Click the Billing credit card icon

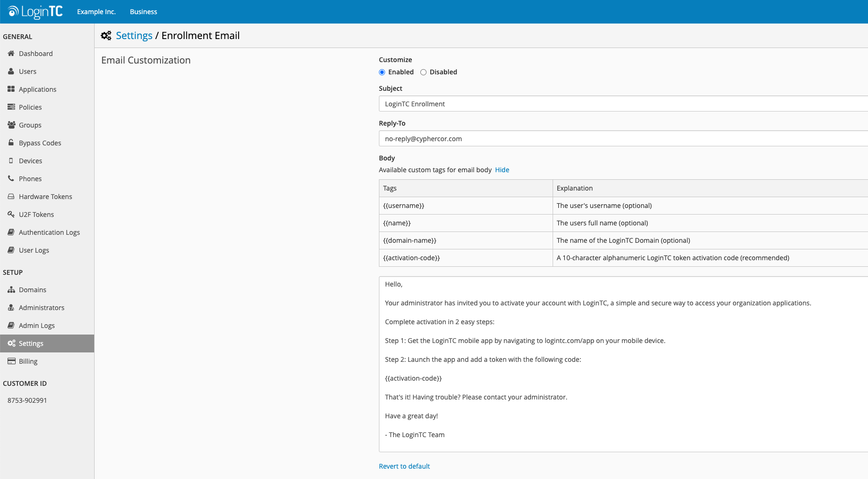(x=11, y=361)
